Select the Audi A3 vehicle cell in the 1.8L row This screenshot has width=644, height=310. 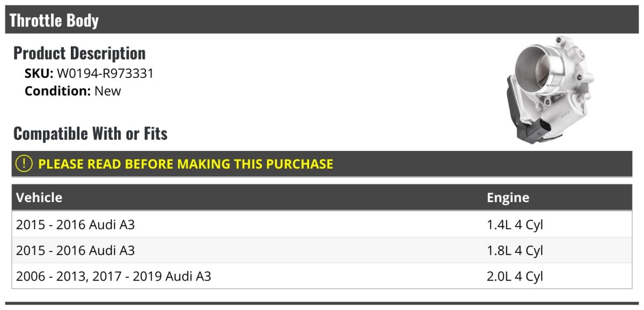[x=76, y=250]
